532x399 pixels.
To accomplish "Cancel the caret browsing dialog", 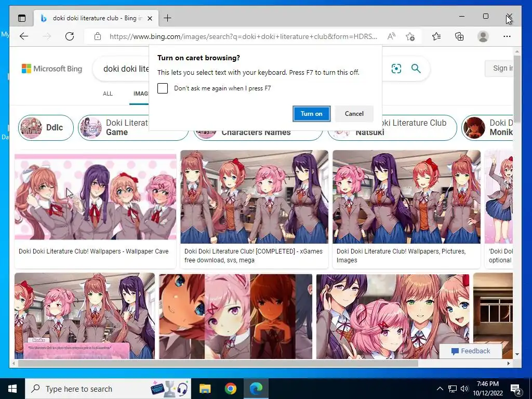I will click(x=354, y=114).
